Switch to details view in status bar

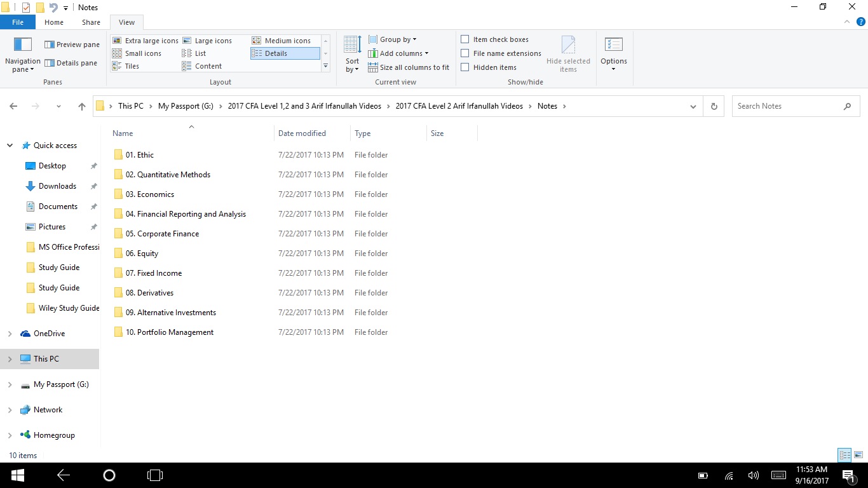[844, 455]
